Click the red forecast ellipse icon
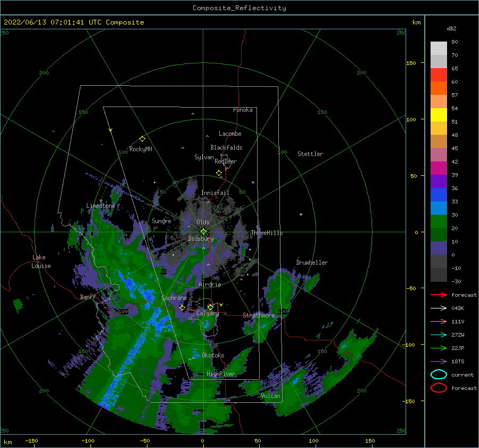This screenshot has height=448, width=479. (x=439, y=388)
